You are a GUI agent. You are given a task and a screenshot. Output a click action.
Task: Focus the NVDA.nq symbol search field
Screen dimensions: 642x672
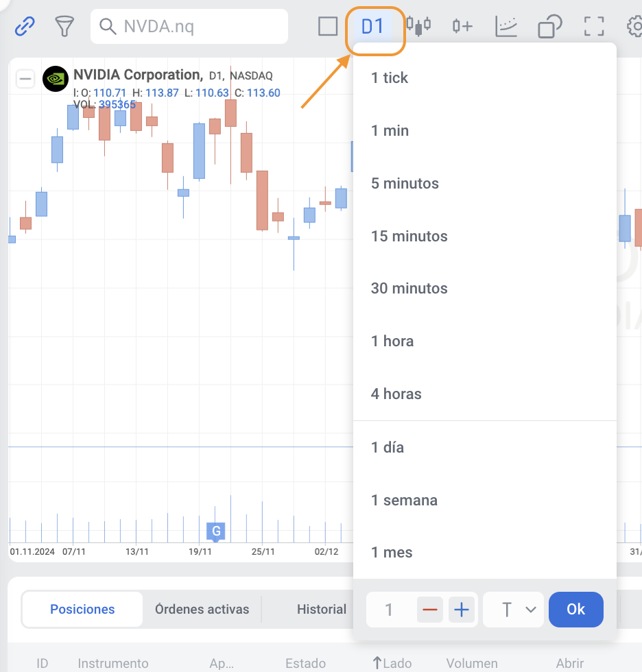pyautogui.click(x=189, y=26)
